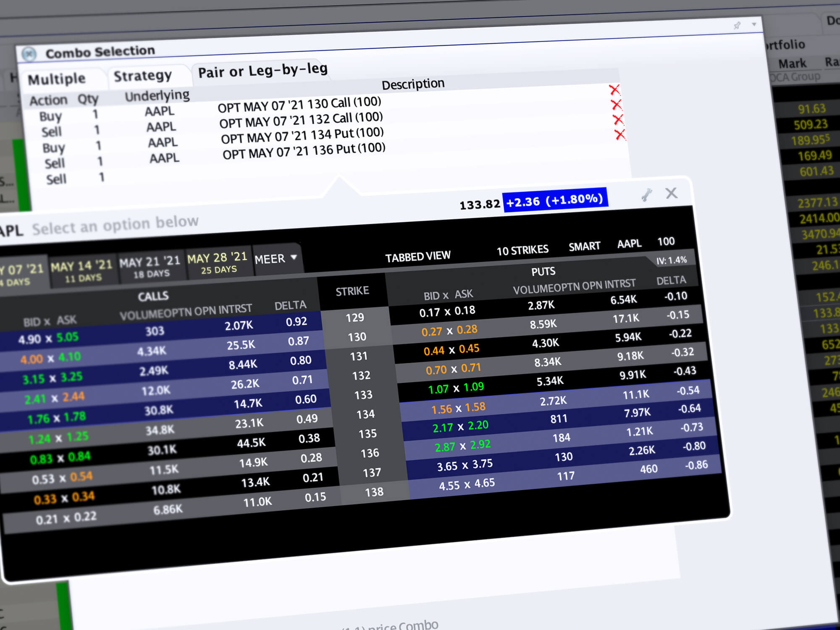Switch to the Multiple tab
Viewport: 840px width, 630px height.
[x=57, y=79]
